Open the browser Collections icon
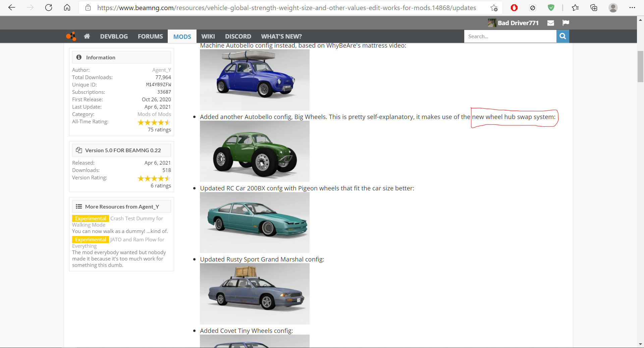The width and height of the screenshot is (644, 348). [594, 7]
